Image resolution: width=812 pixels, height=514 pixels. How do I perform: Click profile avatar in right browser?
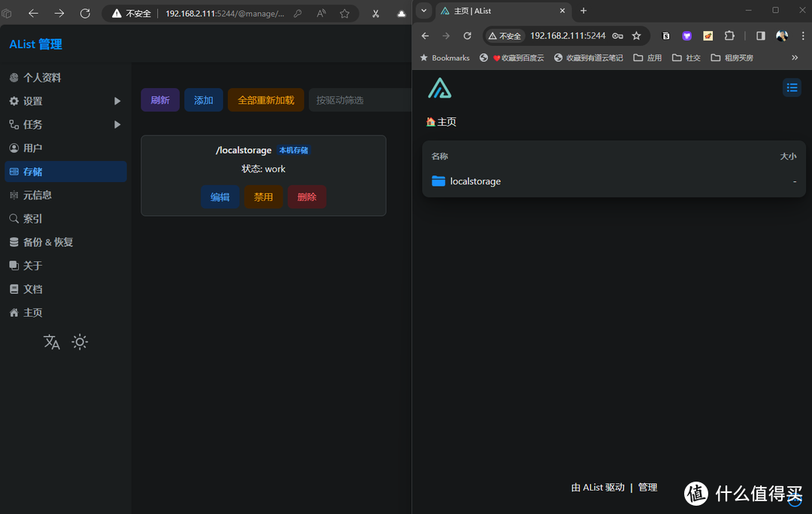coord(782,36)
